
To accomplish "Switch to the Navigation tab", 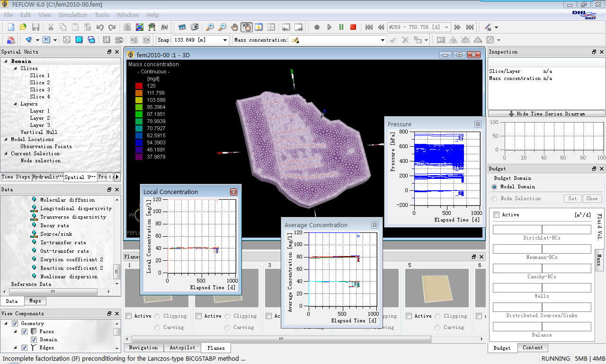I will (144, 348).
